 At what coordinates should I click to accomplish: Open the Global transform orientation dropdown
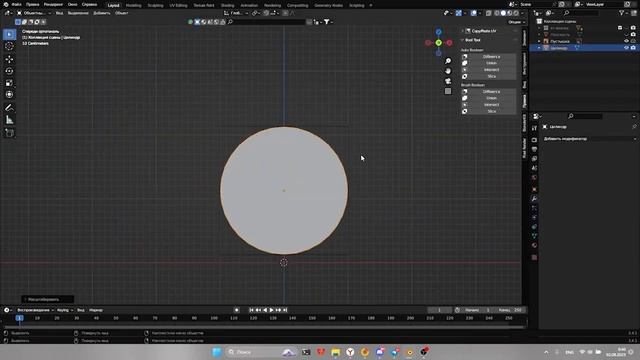click(x=236, y=13)
